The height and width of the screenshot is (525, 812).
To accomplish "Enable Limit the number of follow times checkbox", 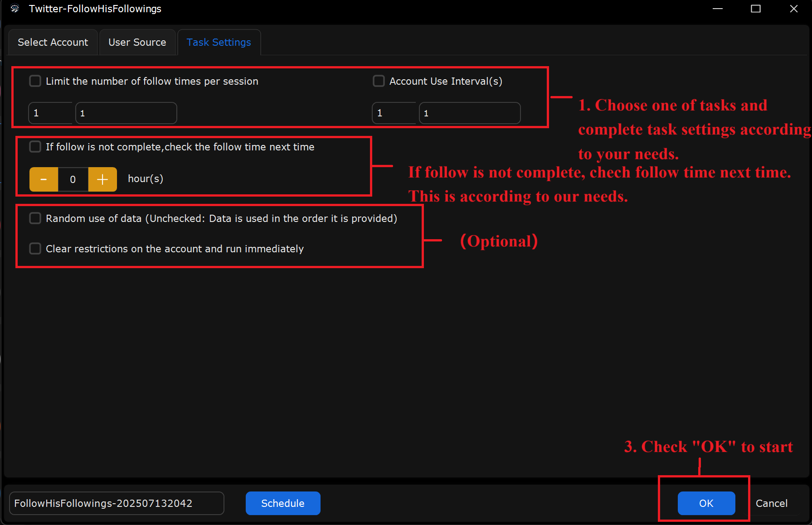I will tap(35, 81).
